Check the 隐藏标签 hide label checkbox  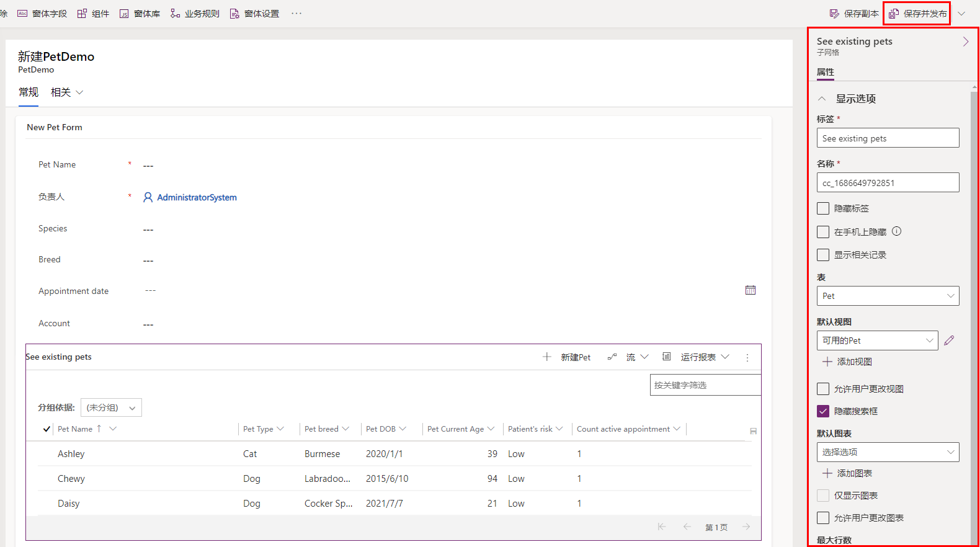(823, 208)
